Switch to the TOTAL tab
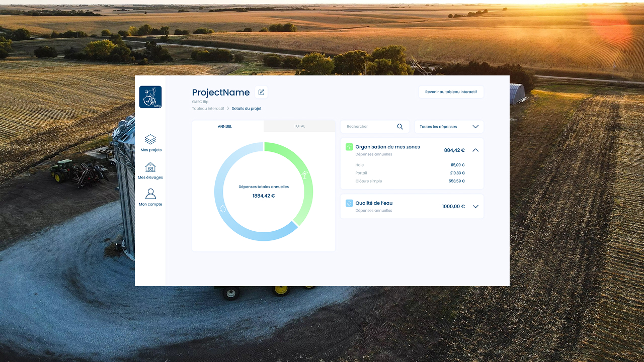This screenshot has width=644, height=362. pyautogui.click(x=299, y=126)
